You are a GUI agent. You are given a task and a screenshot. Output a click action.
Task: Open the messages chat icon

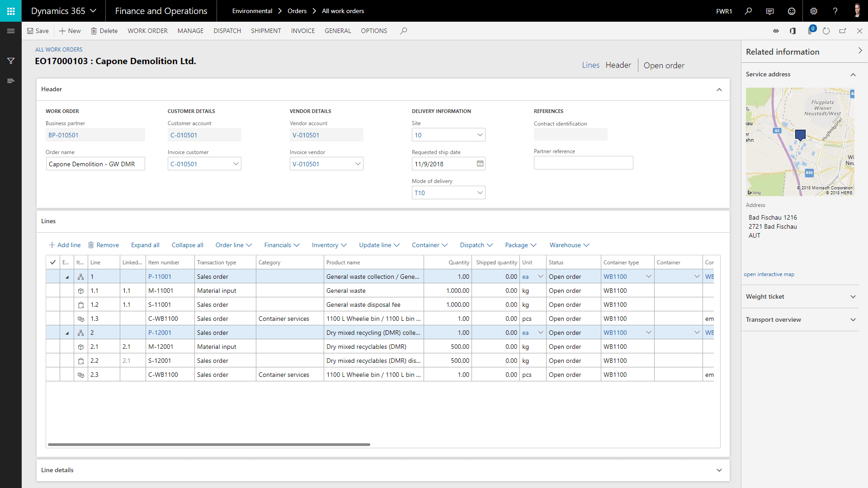tap(769, 11)
